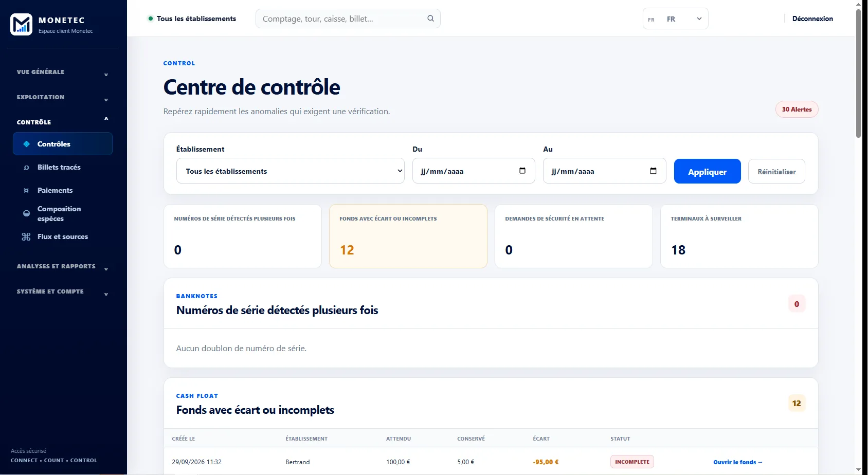This screenshot has height=475, width=868.
Task: Select the Numéros de série détectés plusieurs fois card
Action: [243, 236]
